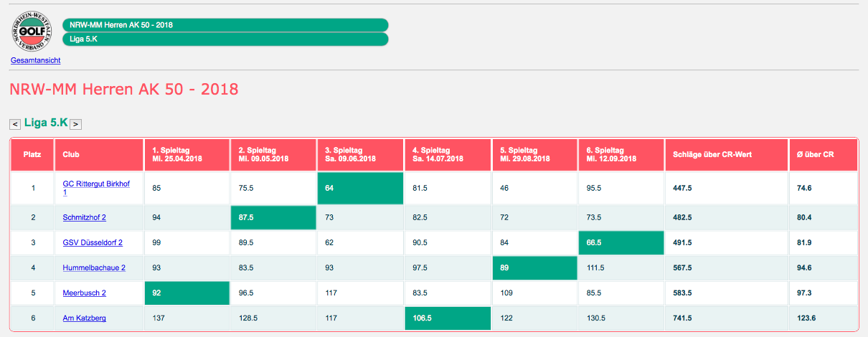The image size is (868, 337).
Task: Select highlighted score 106.5 for Am Katzberg
Action: pos(447,318)
